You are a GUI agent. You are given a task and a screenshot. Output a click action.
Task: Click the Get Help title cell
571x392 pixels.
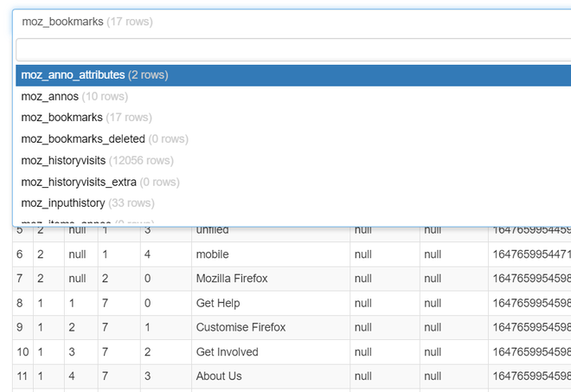[271, 303]
